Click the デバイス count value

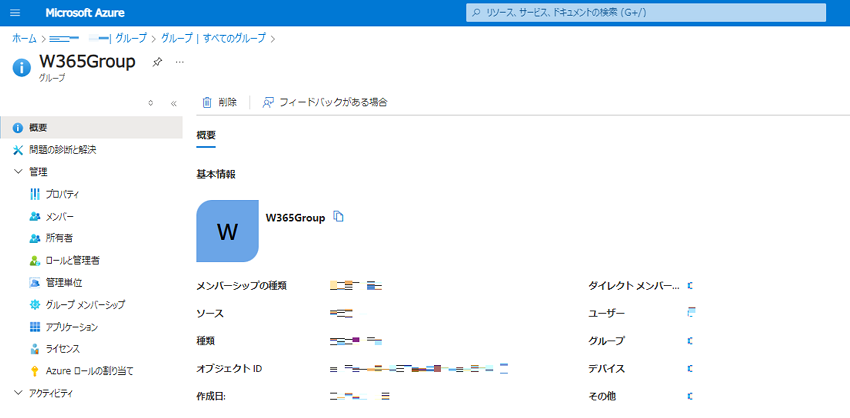tap(690, 369)
